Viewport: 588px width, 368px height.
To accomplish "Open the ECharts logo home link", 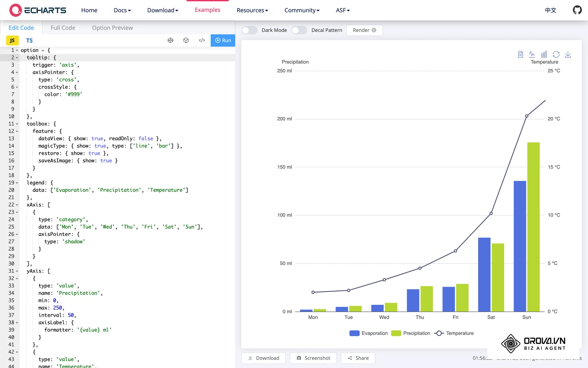I will [x=38, y=10].
